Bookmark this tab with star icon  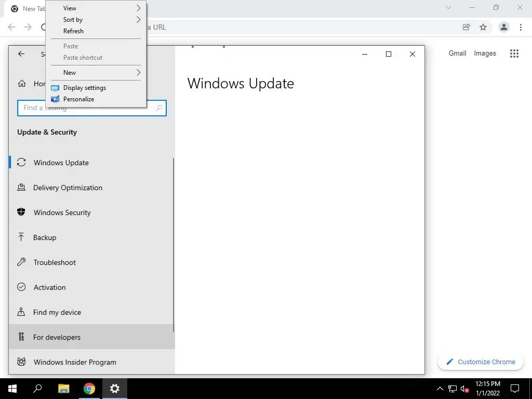point(483,27)
